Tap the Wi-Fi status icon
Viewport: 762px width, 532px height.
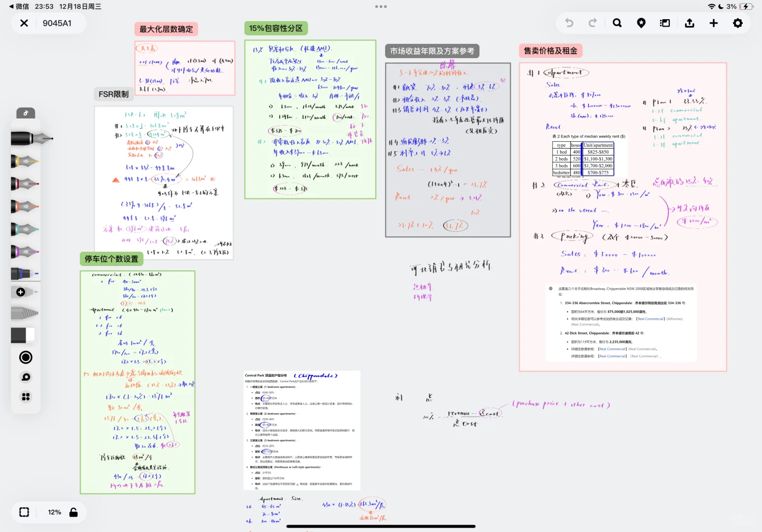(712, 6)
